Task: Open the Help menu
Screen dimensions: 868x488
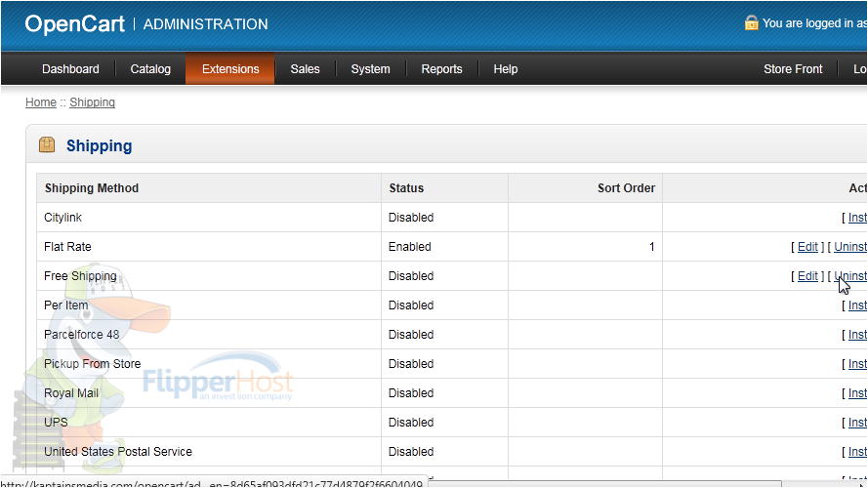Action: pos(506,69)
